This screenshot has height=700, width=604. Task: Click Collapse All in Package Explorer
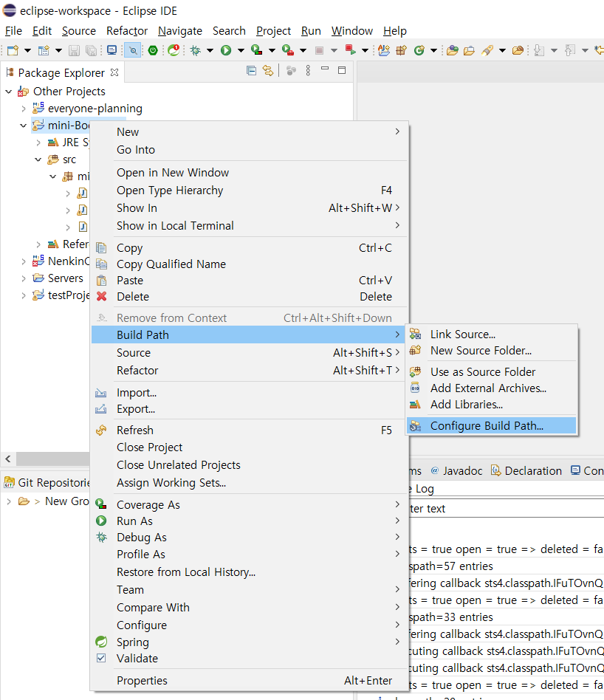coord(251,71)
